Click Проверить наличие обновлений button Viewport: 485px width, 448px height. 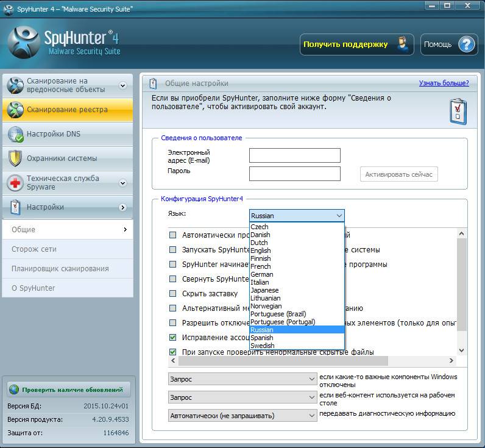click(x=69, y=389)
